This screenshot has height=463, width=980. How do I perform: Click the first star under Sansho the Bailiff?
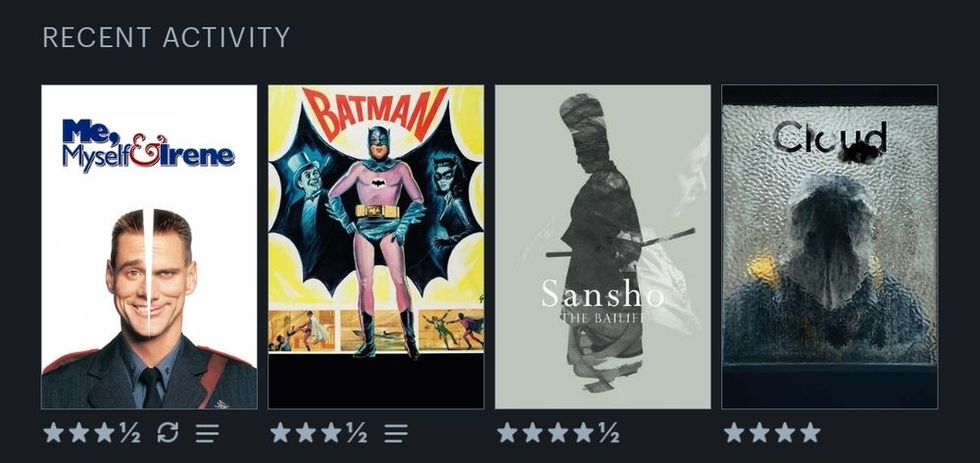pyautogui.click(x=508, y=433)
